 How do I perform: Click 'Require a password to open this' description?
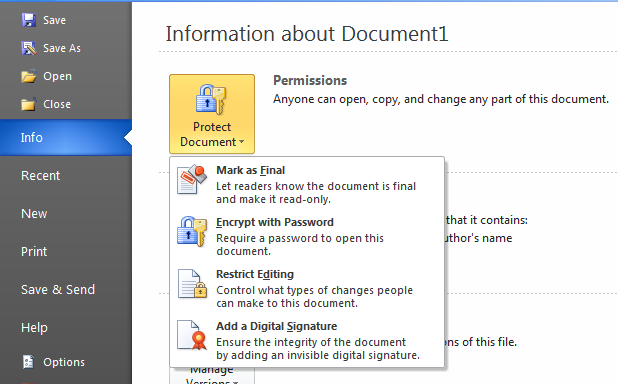click(x=300, y=245)
